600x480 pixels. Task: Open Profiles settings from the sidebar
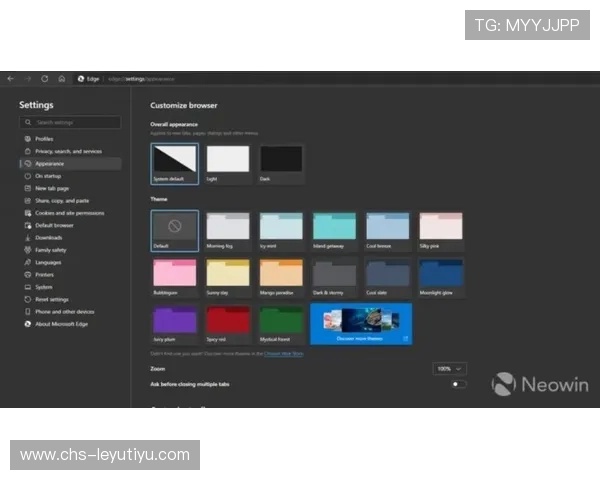[x=44, y=139]
